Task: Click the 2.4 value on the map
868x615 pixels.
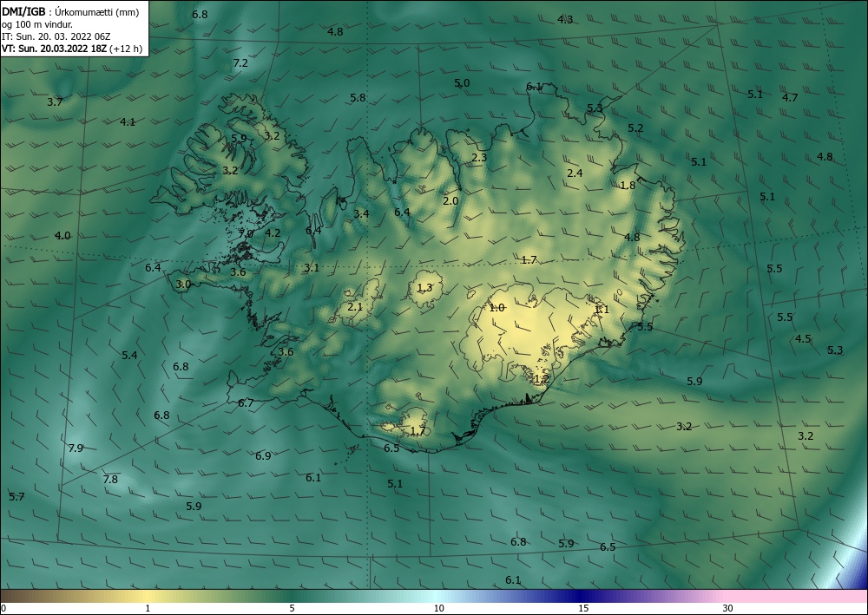Action: point(575,173)
